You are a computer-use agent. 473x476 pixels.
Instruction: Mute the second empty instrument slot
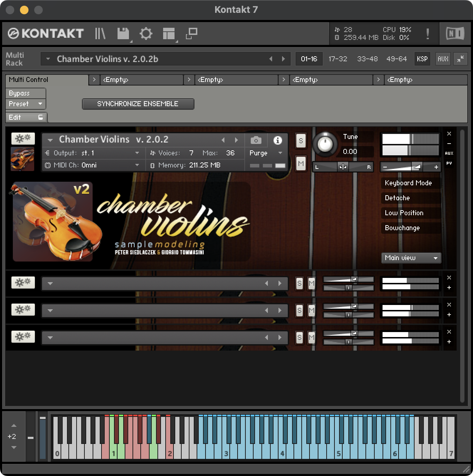tap(312, 311)
